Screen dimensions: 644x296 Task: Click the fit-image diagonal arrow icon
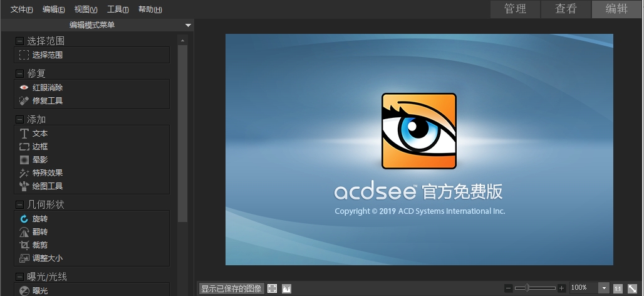632,288
